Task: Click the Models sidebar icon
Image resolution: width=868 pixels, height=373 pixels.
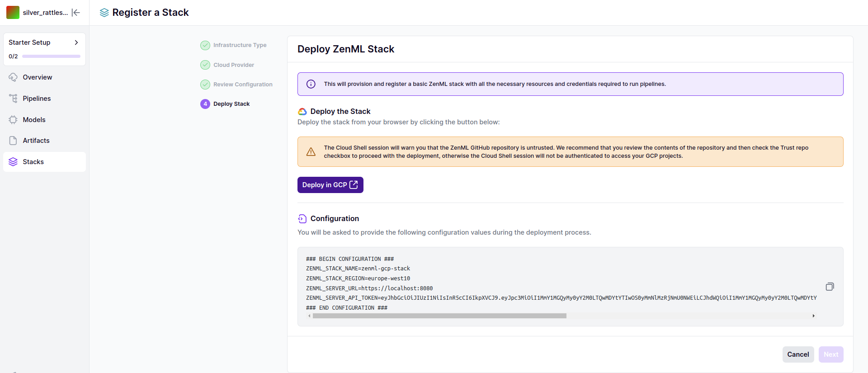Action: 13,120
